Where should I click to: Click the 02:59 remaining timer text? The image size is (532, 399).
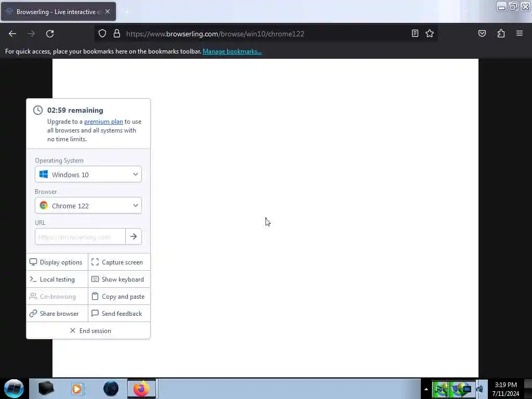tap(75, 110)
